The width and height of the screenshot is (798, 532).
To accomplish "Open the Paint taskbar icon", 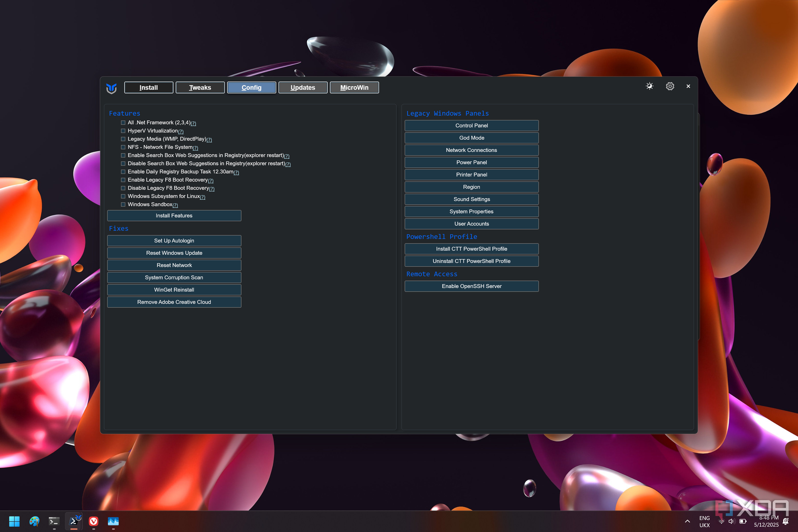I will [x=34, y=521].
